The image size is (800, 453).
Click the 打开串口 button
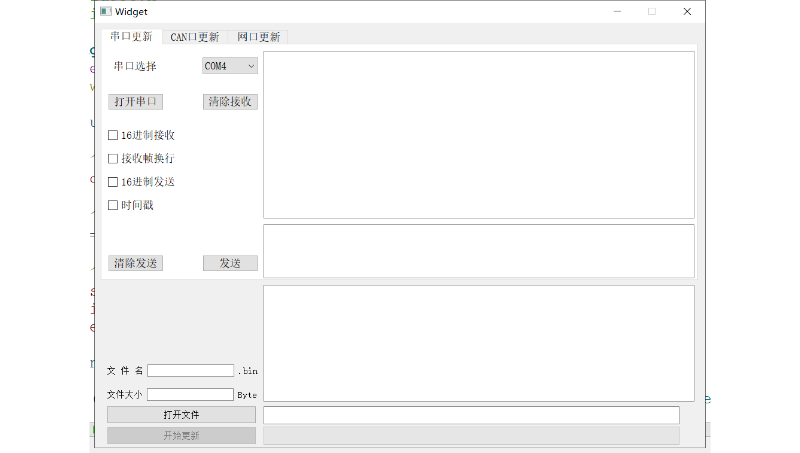[135, 102]
